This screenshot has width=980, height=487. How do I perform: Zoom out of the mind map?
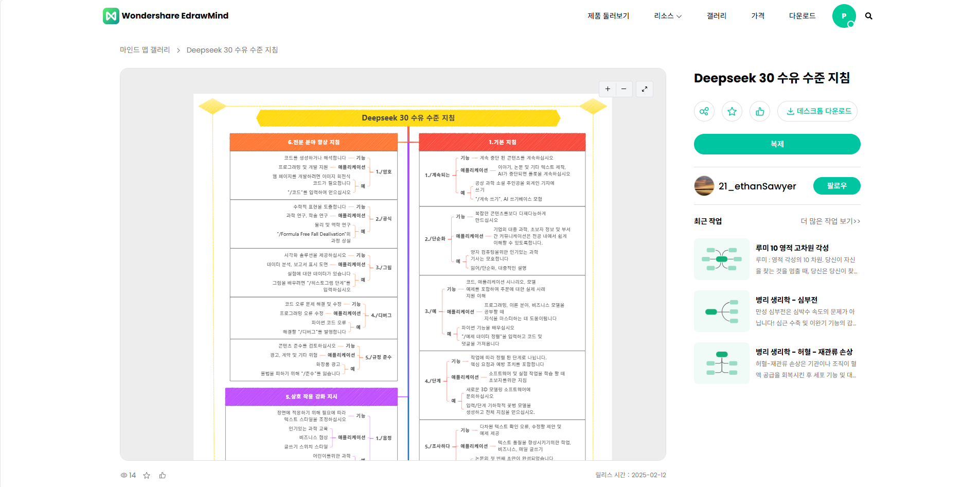623,89
